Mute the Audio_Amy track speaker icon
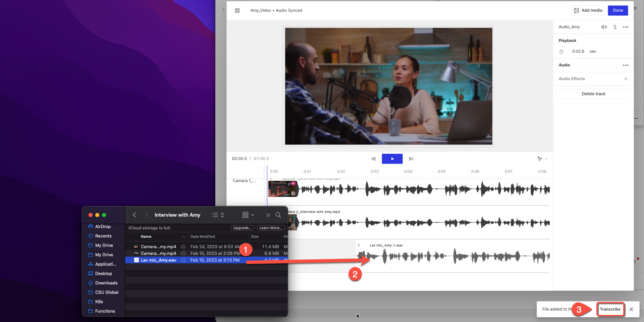The image size is (644, 322). tap(604, 27)
